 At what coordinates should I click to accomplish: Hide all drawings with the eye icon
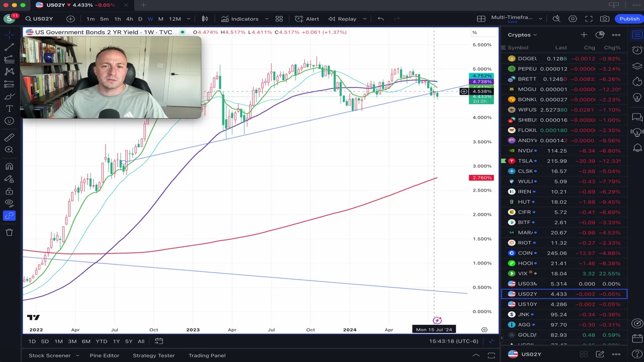tap(9, 203)
